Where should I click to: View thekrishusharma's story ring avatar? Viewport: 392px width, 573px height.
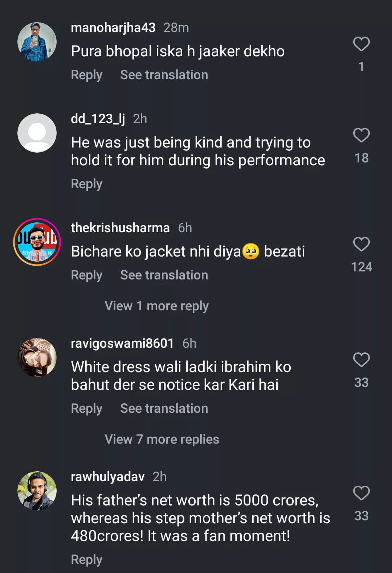(37, 242)
